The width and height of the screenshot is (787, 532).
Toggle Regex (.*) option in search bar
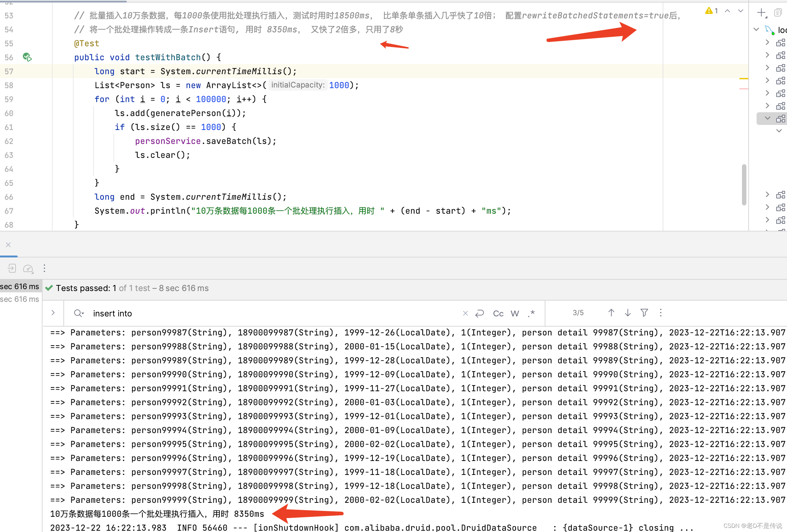(x=531, y=313)
